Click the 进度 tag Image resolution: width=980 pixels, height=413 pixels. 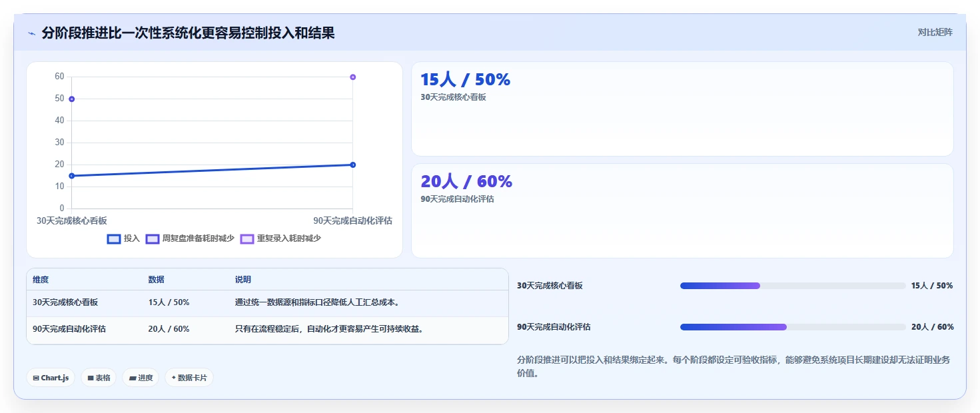point(141,378)
